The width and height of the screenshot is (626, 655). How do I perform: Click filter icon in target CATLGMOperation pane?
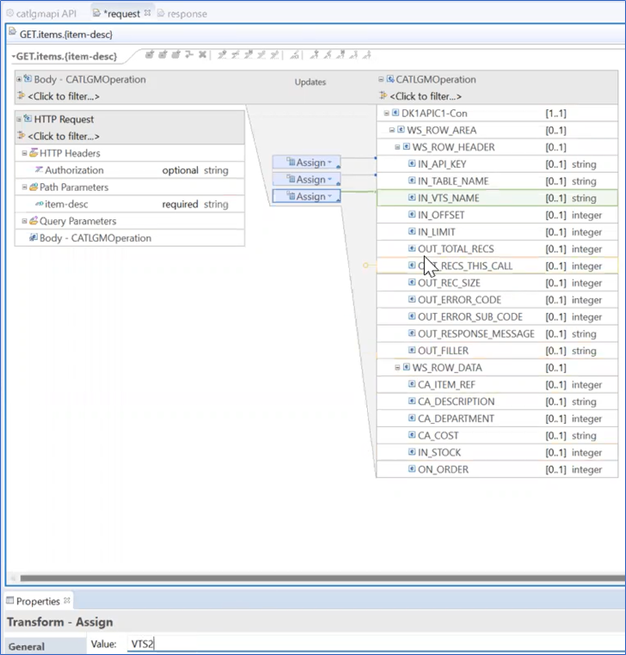(x=383, y=96)
